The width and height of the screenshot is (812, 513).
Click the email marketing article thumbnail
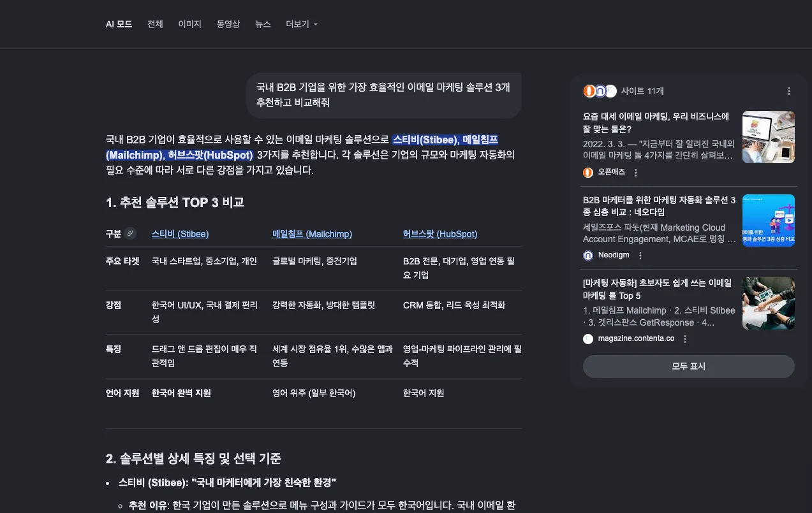pyautogui.click(x=768, y=137)
